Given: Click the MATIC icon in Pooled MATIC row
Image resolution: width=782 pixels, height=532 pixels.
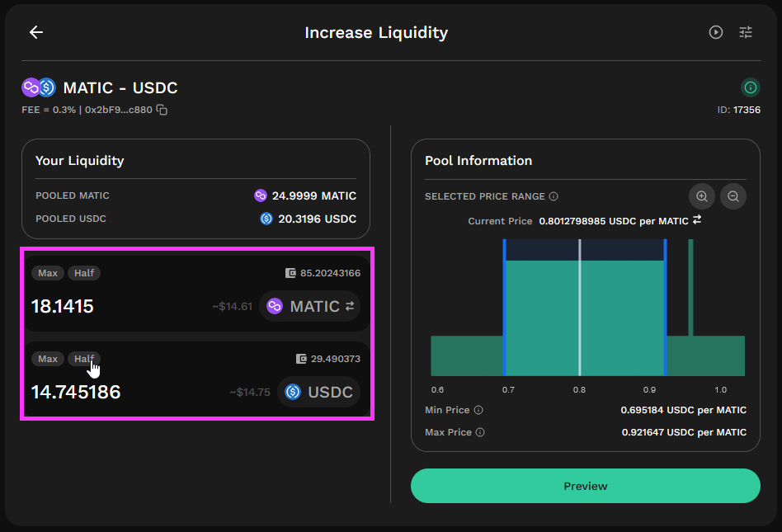Looking at the screenshot, I should (261, 195).
